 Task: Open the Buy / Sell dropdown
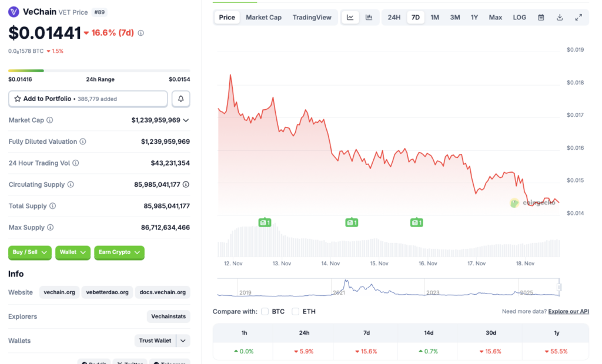(29, 252)
